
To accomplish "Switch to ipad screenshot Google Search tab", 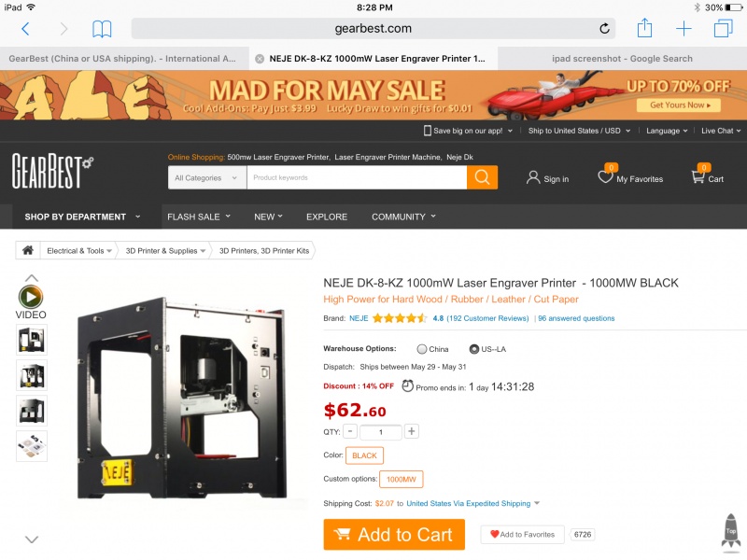I will (622, 59).
